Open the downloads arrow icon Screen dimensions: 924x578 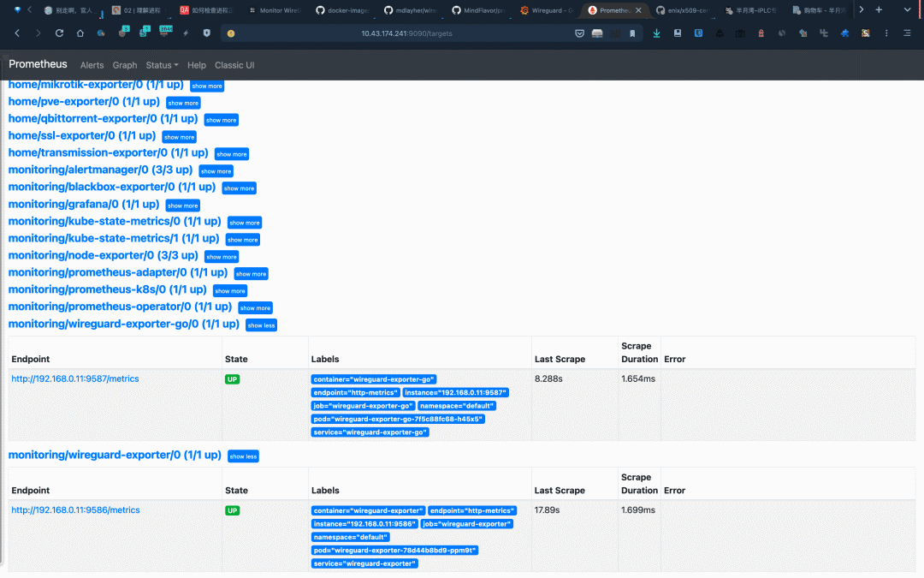tap(656, 33)
